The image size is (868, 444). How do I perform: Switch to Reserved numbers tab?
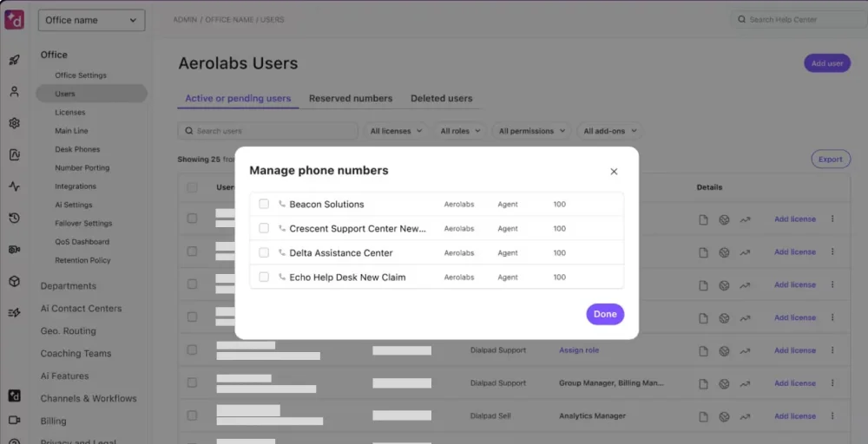pos(351,98)
